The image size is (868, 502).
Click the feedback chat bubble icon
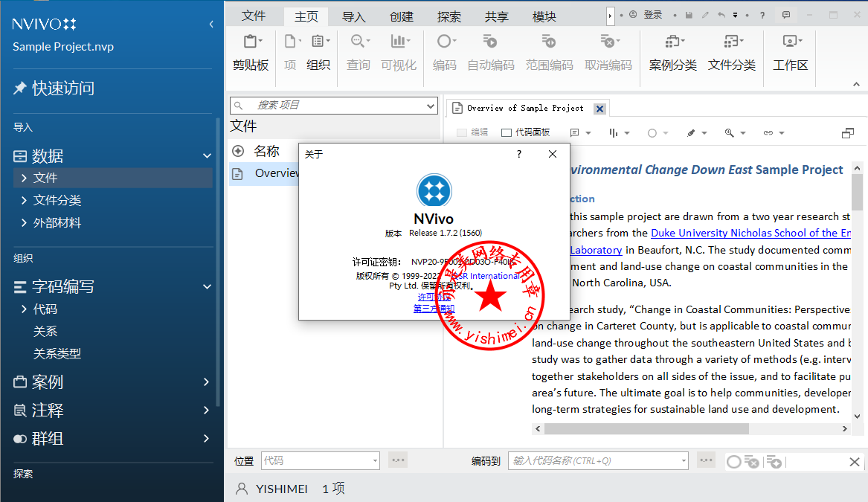tap(786, 15)
